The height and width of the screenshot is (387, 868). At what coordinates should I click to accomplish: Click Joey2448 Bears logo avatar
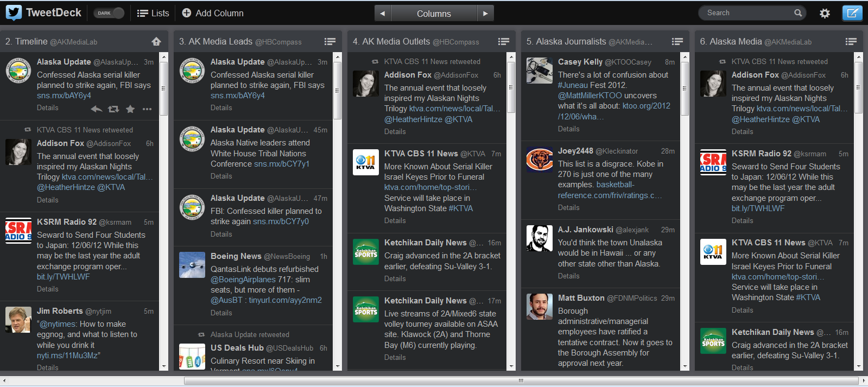(540, 159)
